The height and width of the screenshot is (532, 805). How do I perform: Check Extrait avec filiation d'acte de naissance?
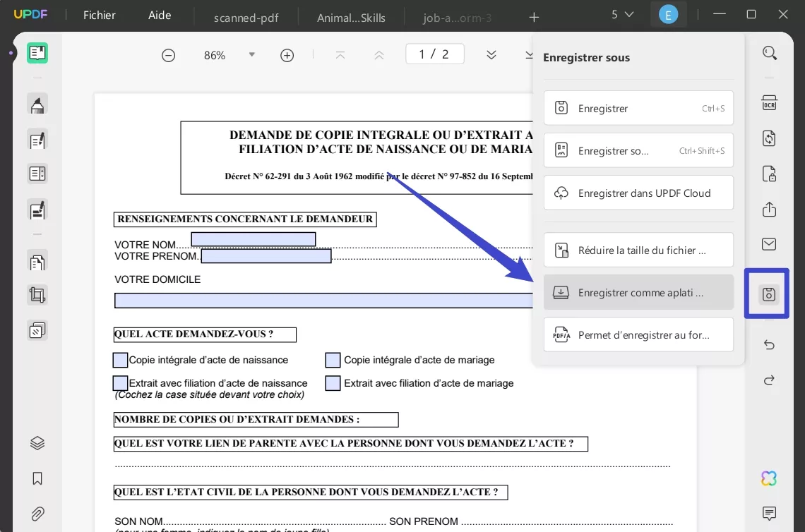[120, 383]
